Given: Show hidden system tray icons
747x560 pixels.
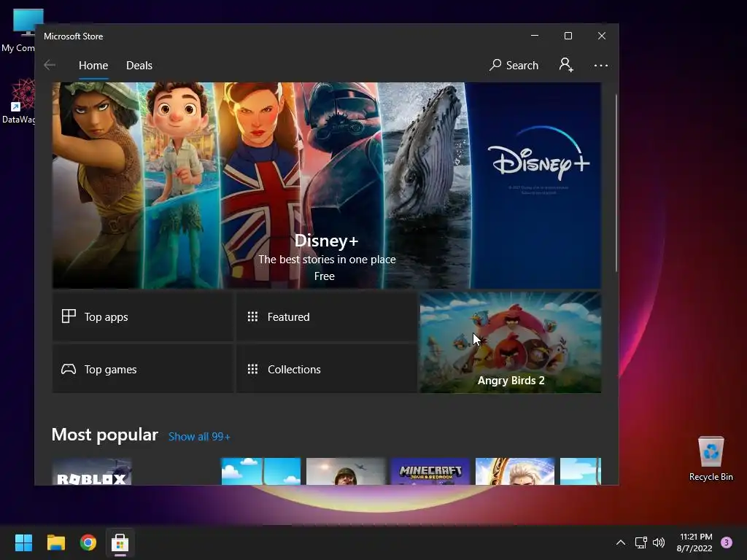Looking at the screenshot, I should pyautogui.click(x=620, y=542).
